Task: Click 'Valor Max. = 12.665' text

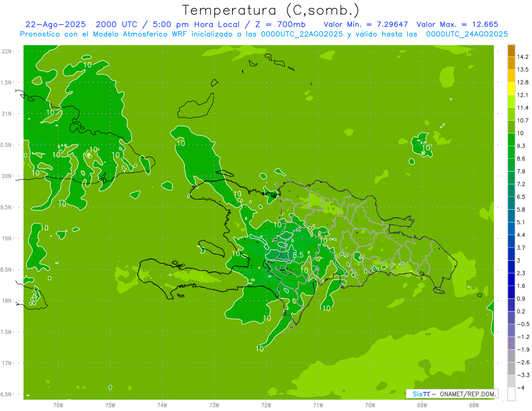Action: [x=458, y=24]
